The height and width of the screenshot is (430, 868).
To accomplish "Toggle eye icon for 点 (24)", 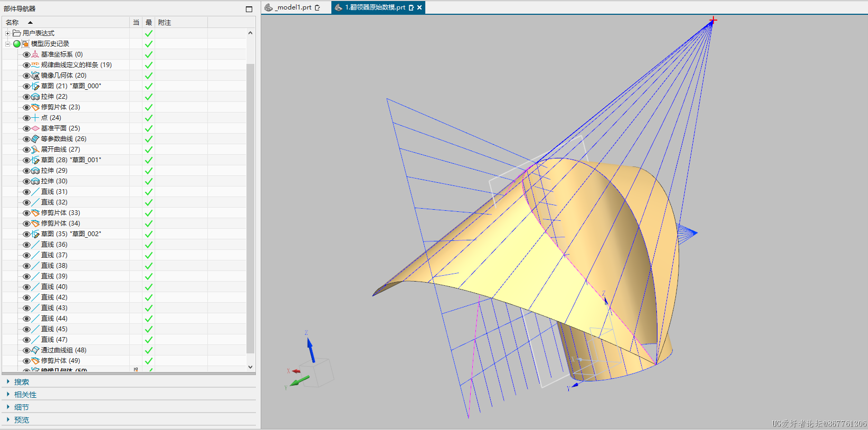I will (x=26, y=118).
